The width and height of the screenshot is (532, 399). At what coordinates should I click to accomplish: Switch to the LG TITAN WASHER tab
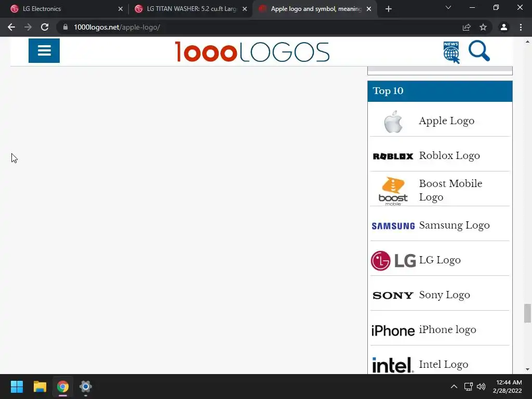coord(190,9)
